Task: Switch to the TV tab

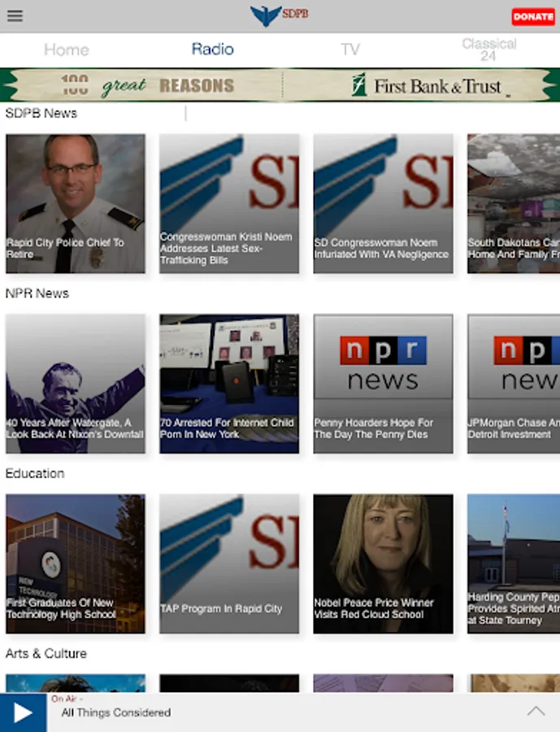Action: tap(350, 50)
